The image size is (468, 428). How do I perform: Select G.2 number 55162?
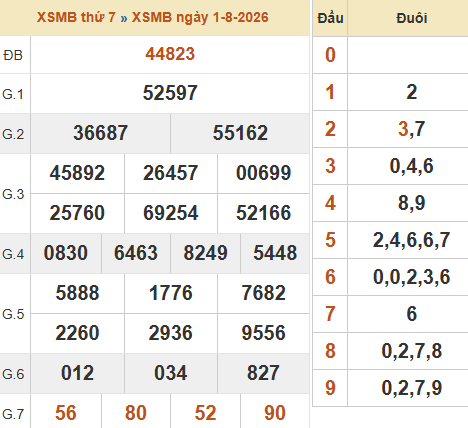pyautogui.click(x=240, y=133)
